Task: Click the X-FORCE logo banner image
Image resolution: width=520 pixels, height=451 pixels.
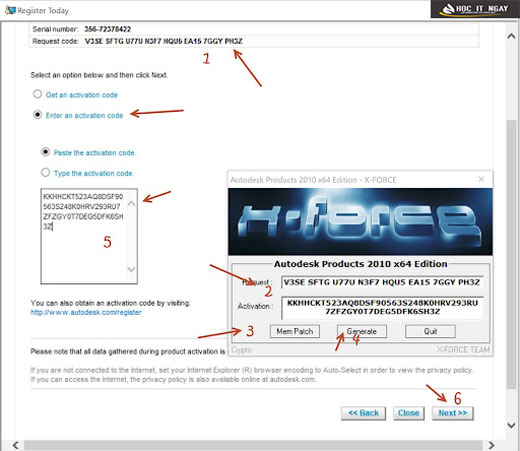Action: (x=360, y=222)
